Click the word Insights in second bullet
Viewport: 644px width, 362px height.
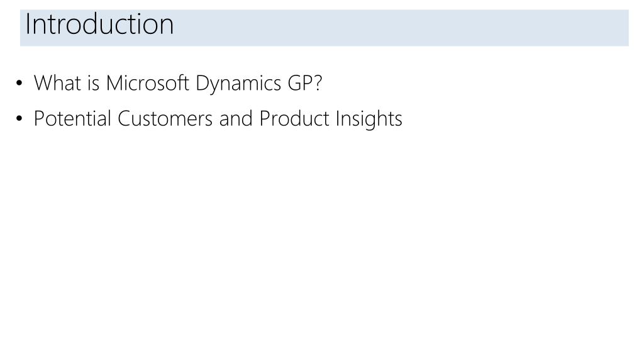pos(369,119)
